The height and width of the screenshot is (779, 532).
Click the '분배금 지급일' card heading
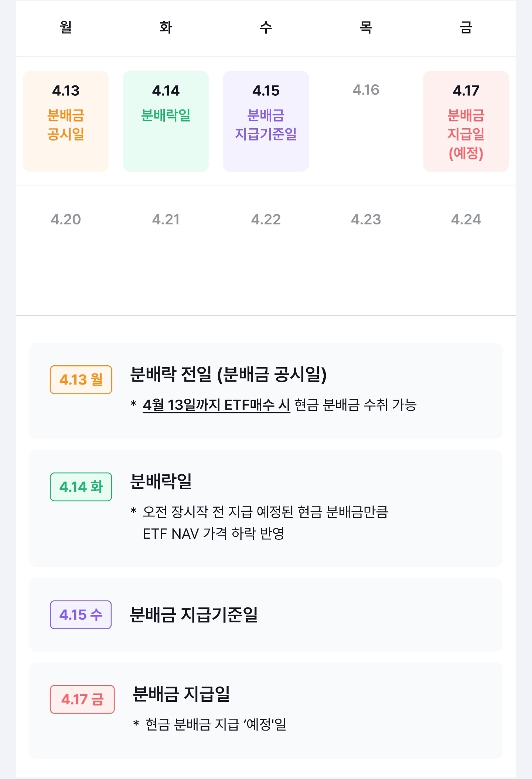click(x=181, y=694)
